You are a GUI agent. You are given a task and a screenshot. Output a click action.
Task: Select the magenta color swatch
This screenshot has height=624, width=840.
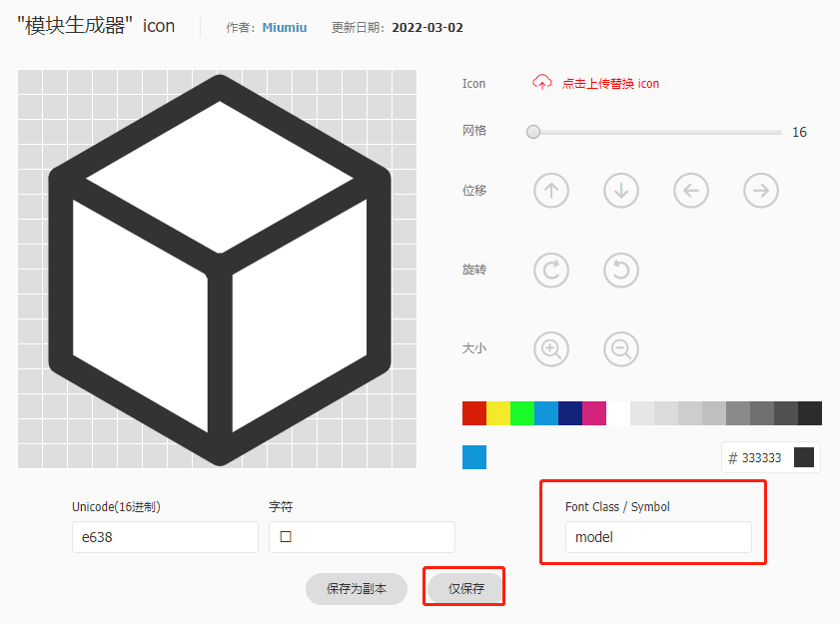[x=594, y=412]
